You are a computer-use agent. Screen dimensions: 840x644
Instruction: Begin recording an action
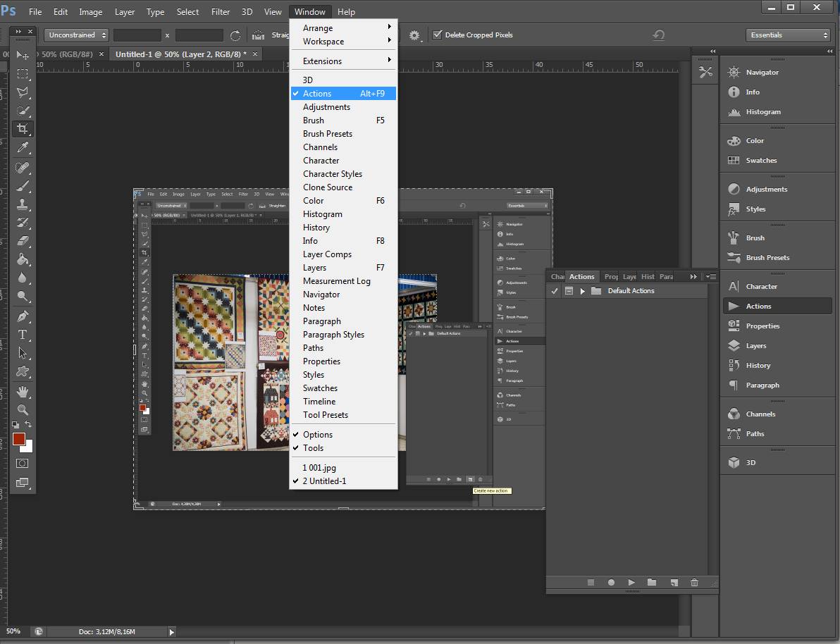[x=611, y=583]
